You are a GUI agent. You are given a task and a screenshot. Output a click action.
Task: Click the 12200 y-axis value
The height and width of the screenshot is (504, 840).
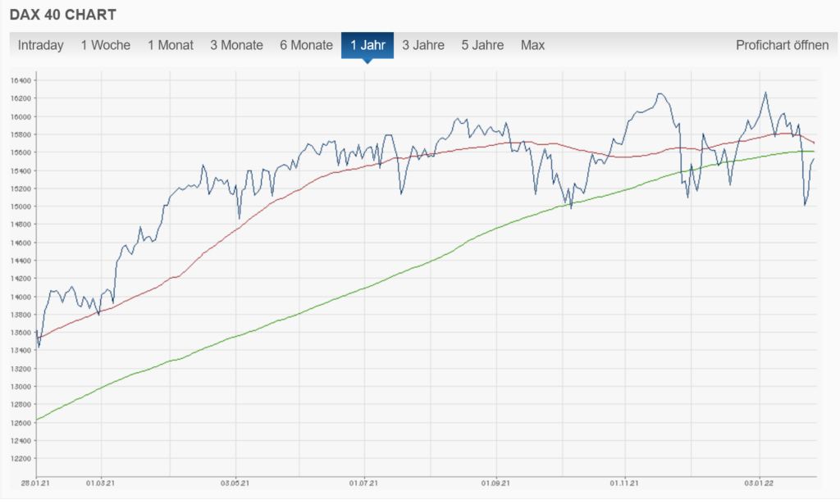(20, 459)
